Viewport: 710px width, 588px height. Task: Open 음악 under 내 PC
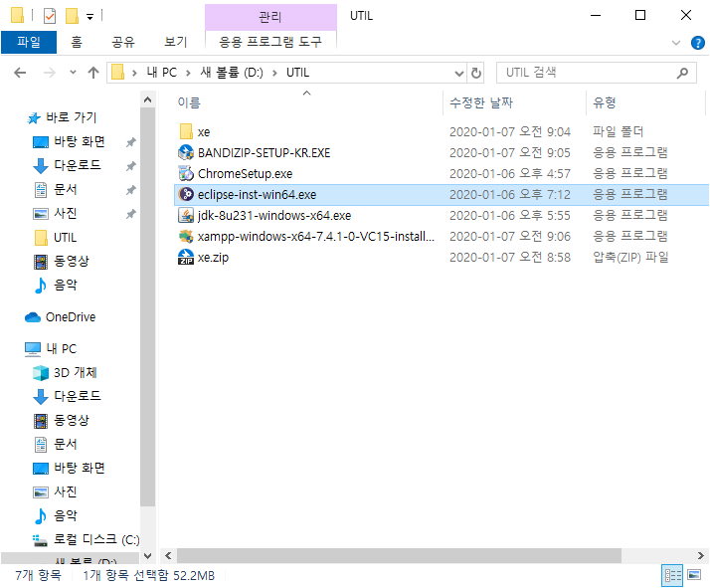pos(56,515)
